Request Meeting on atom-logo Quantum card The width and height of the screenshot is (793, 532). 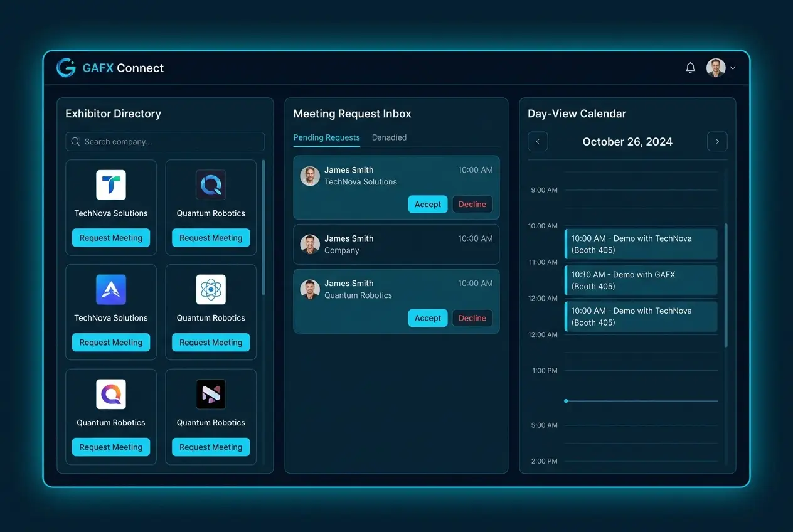pos(211,343)
